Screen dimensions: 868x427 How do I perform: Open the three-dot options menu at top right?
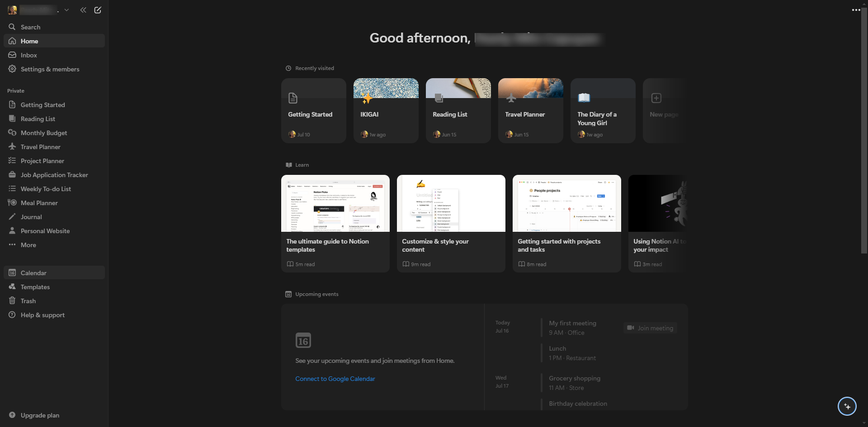click(856, 10)
